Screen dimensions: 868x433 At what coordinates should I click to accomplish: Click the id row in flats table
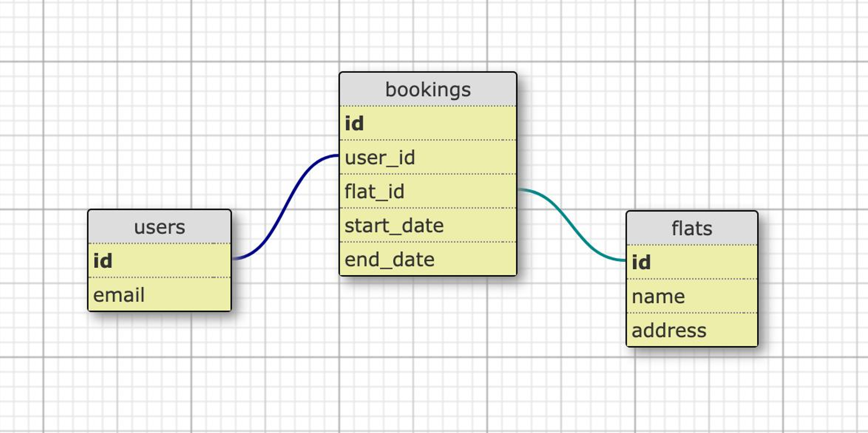692,262
